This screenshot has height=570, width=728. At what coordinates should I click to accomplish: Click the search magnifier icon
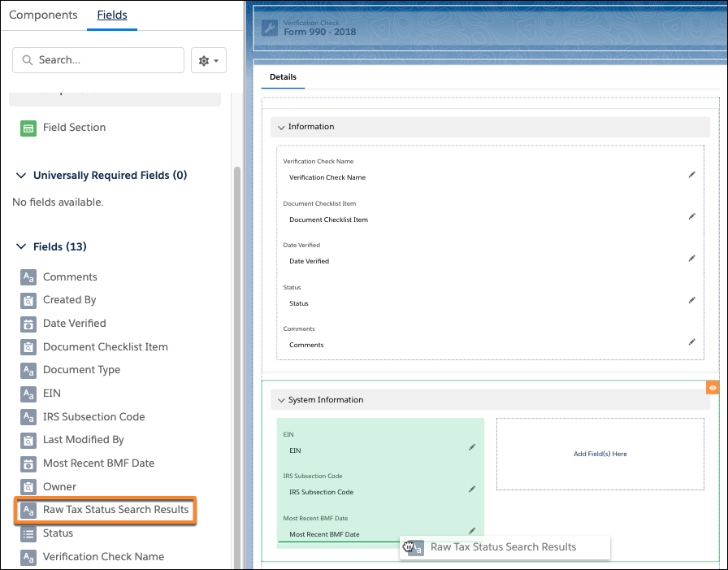click(28, 60)
